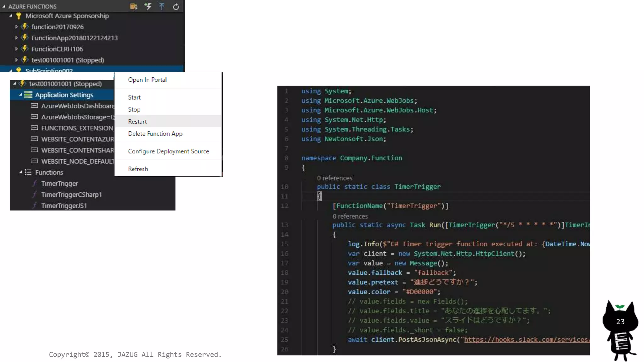
Task: Click the Create New Project folder icon
Action: [x=134, y=6]
